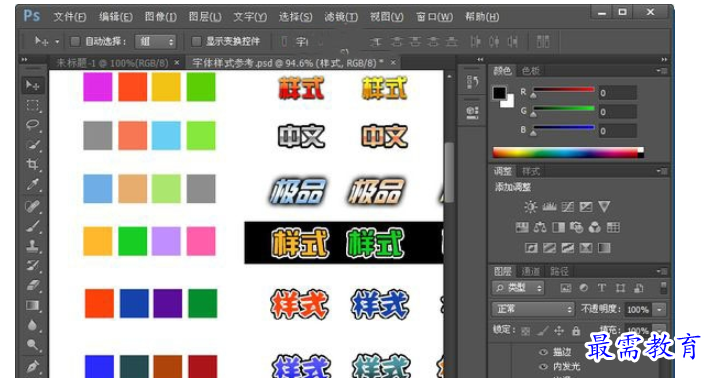709x378 pixels.
Task: Add a Selective Color adjustment
Action: [x=586, y=248]
